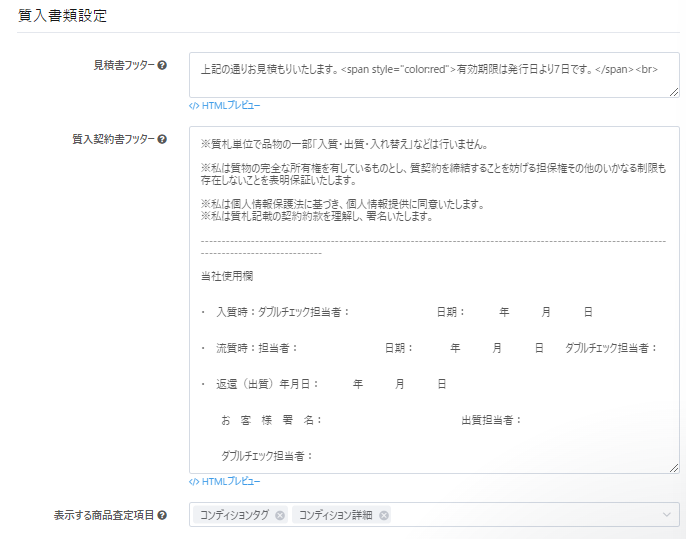The image size is (686, 539).
Task: Remove the コンディション詳細 tag
Action: click(384, 515)
